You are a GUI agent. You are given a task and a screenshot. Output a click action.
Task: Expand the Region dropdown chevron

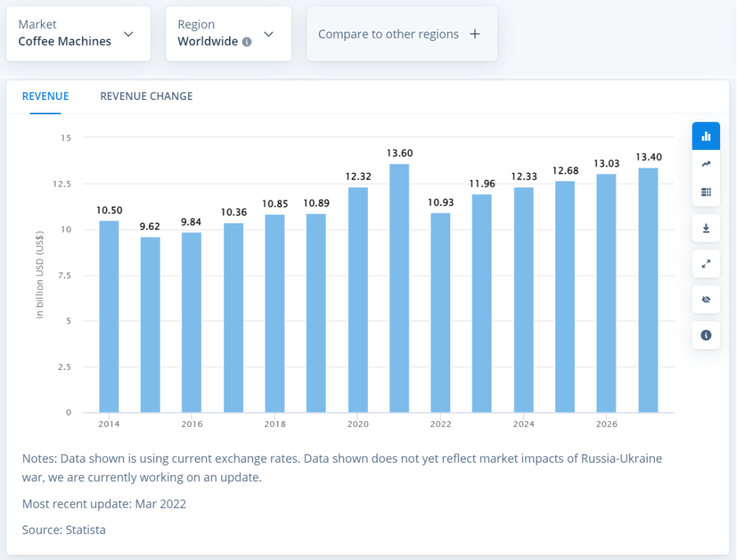268,34
